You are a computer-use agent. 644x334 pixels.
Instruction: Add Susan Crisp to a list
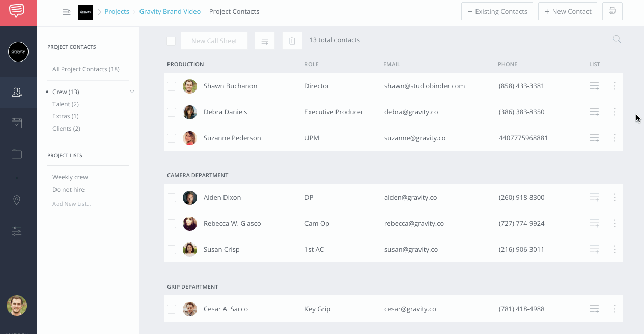point(594,249)
